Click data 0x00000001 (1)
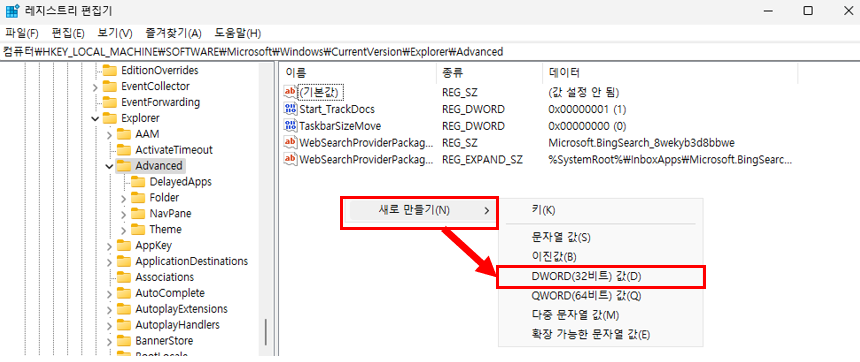 (587, 109)
